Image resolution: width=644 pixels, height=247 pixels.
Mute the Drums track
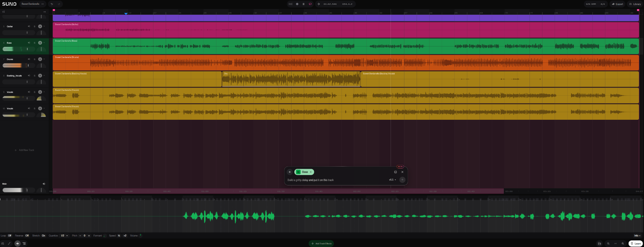pos(29,59)
